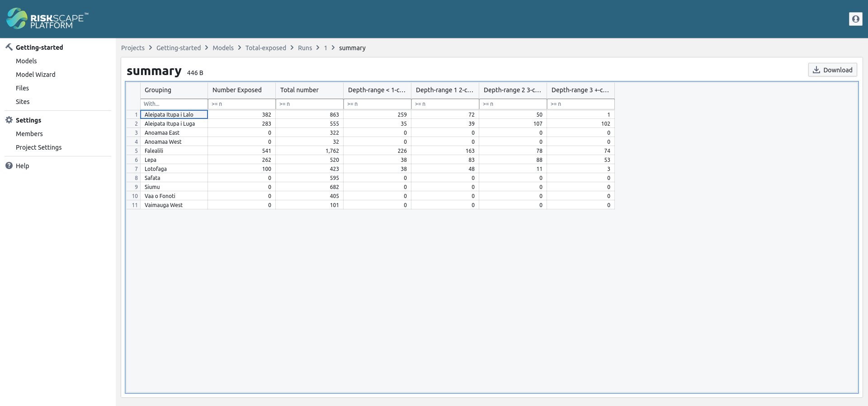The image size is (868, 406).
Task: Click the Grouping column header
Action: click(x=174, y=90)
